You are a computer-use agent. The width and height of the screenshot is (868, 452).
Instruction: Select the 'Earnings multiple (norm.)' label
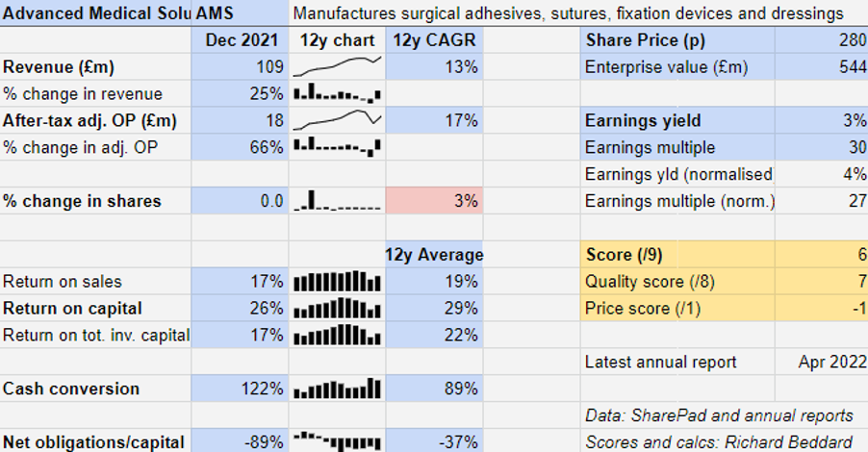point(679,201)
